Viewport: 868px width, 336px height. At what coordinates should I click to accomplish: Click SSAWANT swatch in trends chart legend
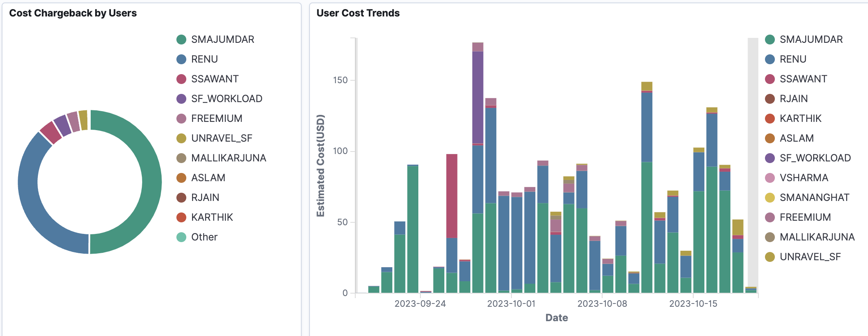(770, 79)
